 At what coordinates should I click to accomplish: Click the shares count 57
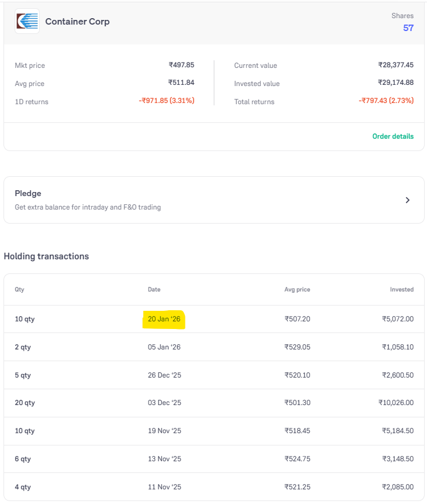coord(408,28)
